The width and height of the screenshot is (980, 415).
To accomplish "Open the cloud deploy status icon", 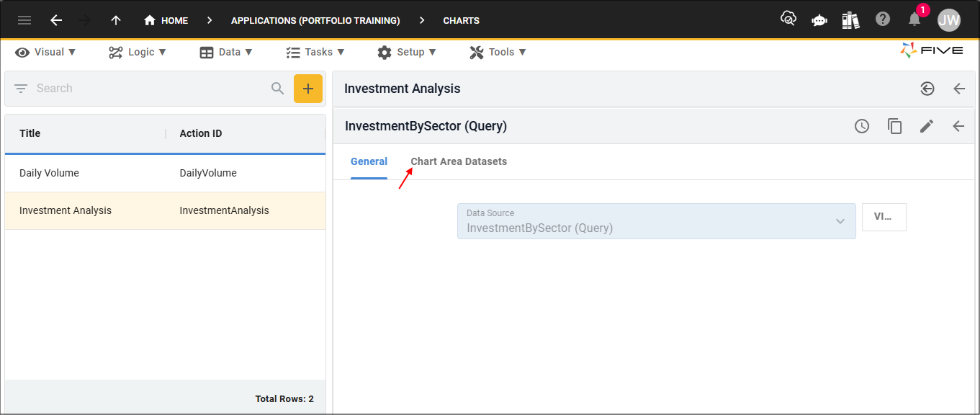I will click(x=788, y=19).
